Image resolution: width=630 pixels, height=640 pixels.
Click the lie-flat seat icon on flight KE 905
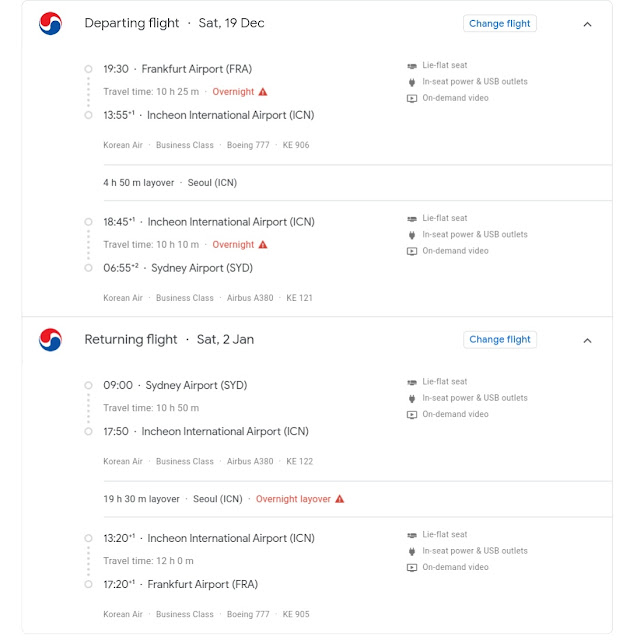[412, 535]
